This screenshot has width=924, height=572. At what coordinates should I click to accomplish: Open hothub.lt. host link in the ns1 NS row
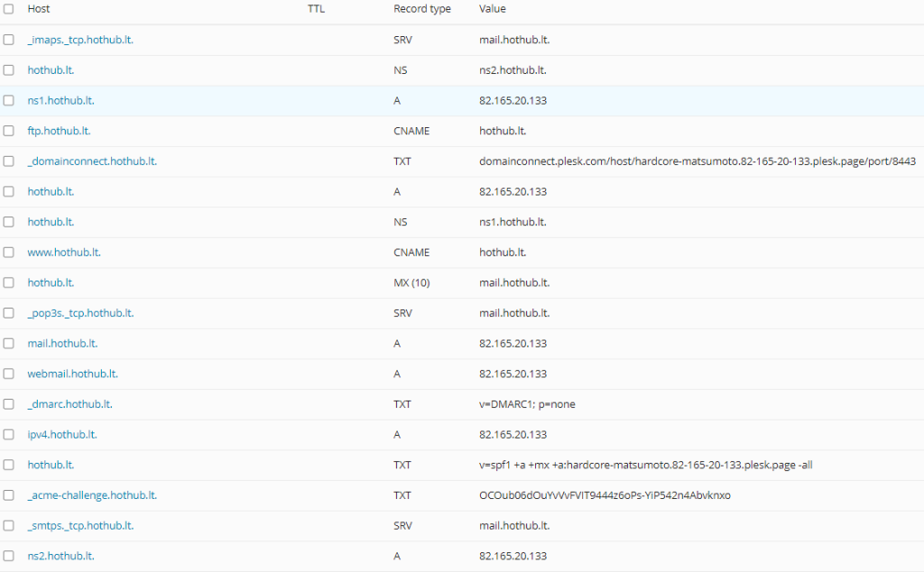point(51,222)
